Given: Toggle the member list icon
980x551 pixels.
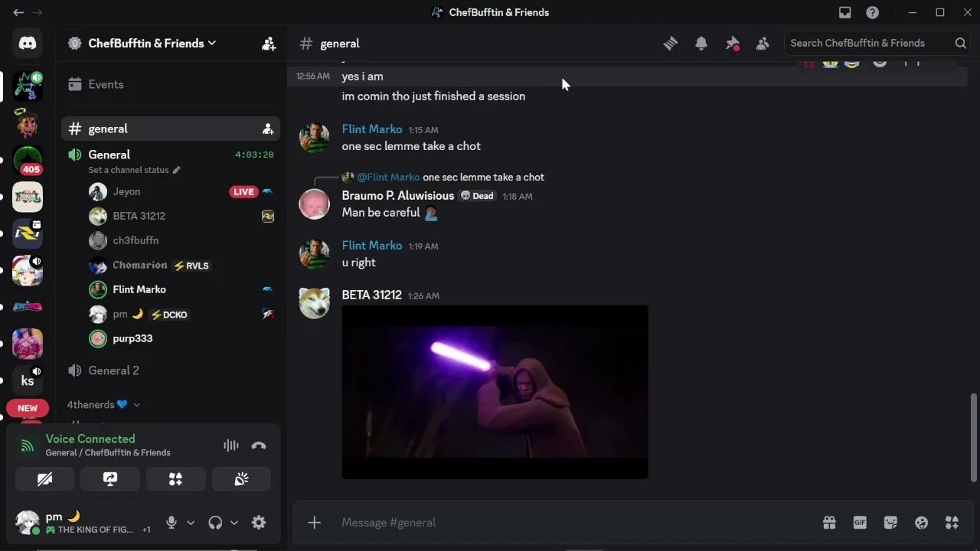Looking at the screenshot, I should click(763, 44).
